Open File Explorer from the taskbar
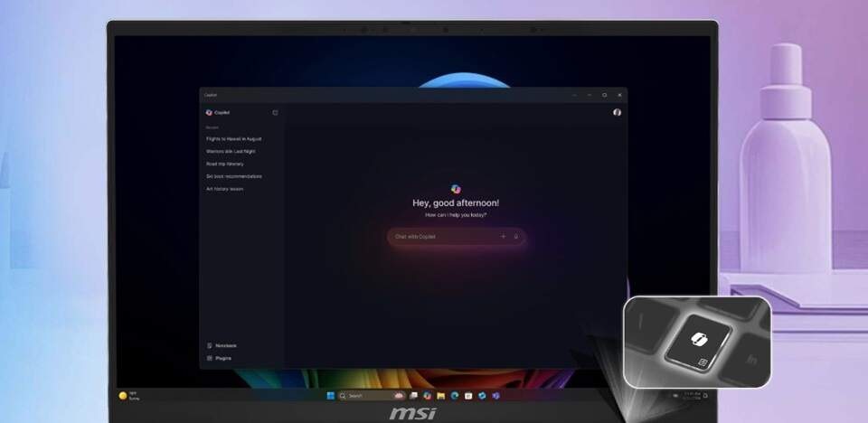Image resolution: width=868 pixels, height=423 pixels. pos(440,396)
